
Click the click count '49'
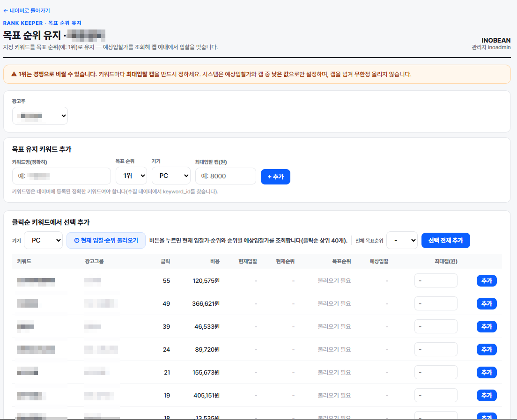tap(167, 303)
